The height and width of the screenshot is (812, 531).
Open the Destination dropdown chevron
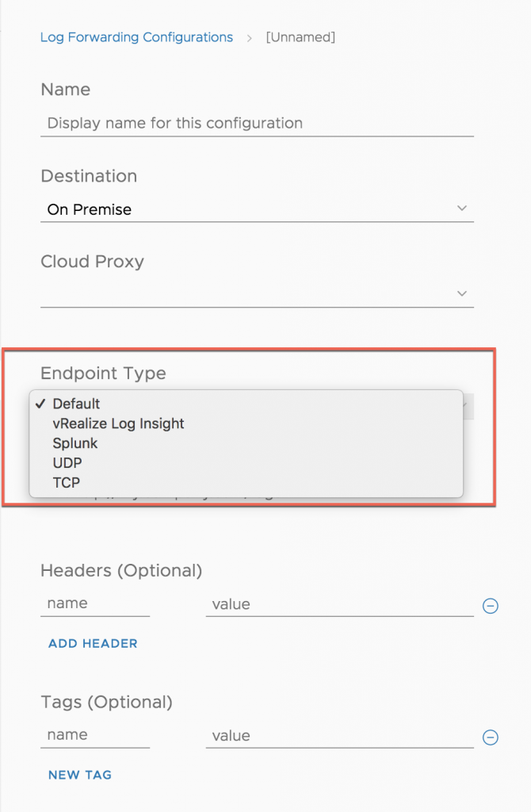pos(461,209)
